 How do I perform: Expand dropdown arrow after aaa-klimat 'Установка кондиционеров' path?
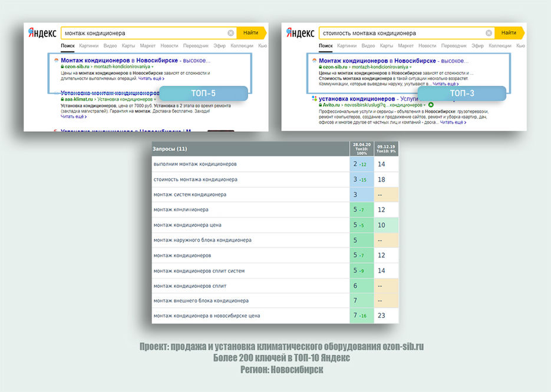click(155, 99)
